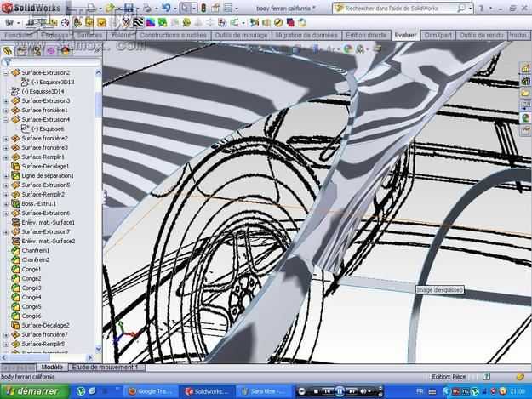
Task: Open the Options icon in top toolbar
Action: coord(228,8)
